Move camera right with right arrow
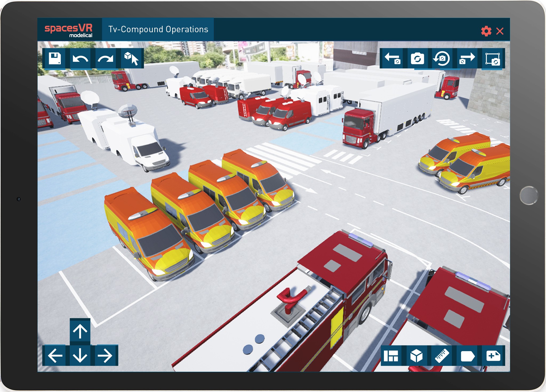This screenshot has width=546, height=392. [x=105, y=355]
